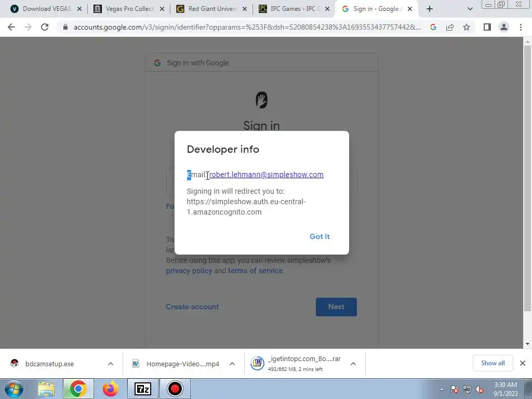Open simpleshow privacy policy link
The width and height of the screenshot is (532, 399).
click(189, 271)
